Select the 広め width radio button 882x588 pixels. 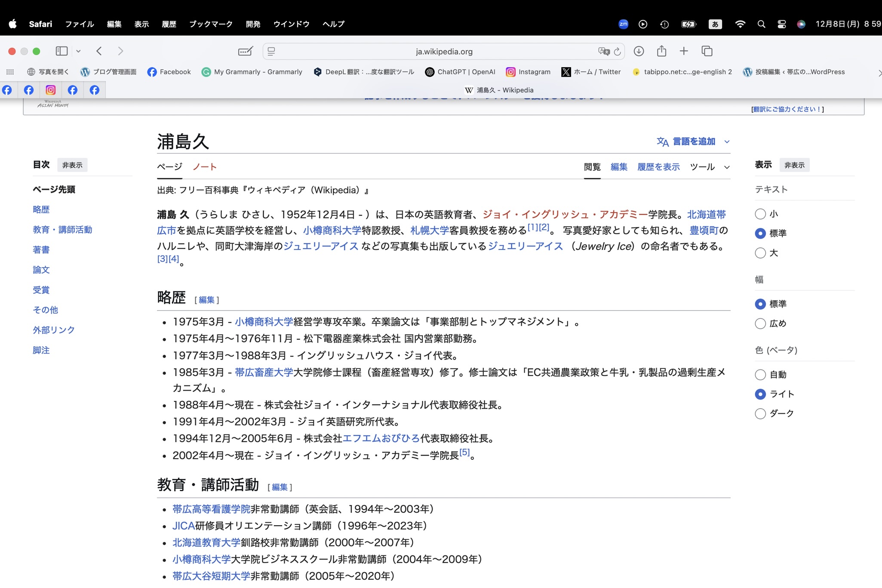pyautogui.click(x=760, y=323)
